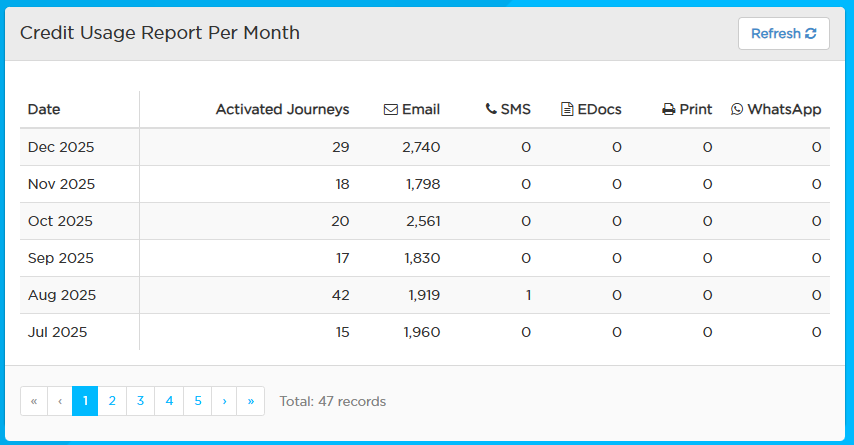This screenshot has width=854, height=445.
Task: Click the document icon beside EDocs
Action: click(567, 109)
